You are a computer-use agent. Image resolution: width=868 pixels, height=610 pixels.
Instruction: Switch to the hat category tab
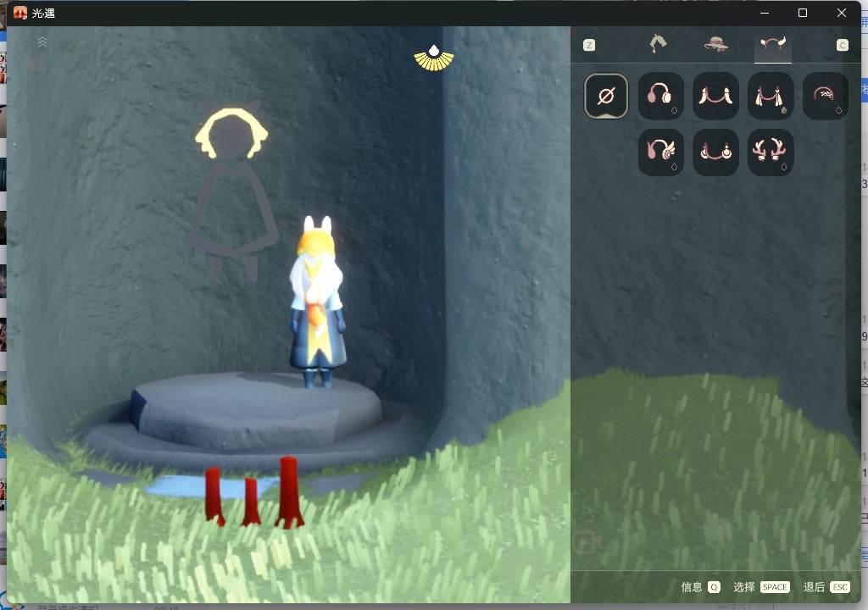[715, 44]
